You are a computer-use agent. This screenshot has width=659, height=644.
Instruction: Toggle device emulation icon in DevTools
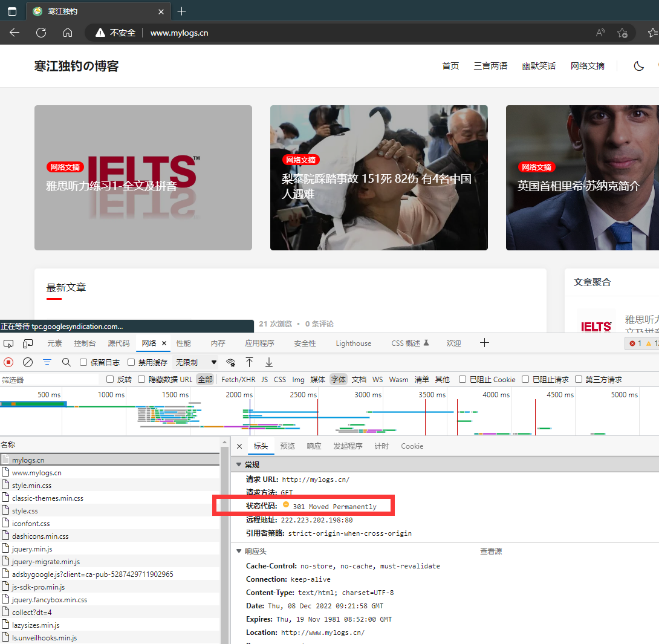[28, 343]
